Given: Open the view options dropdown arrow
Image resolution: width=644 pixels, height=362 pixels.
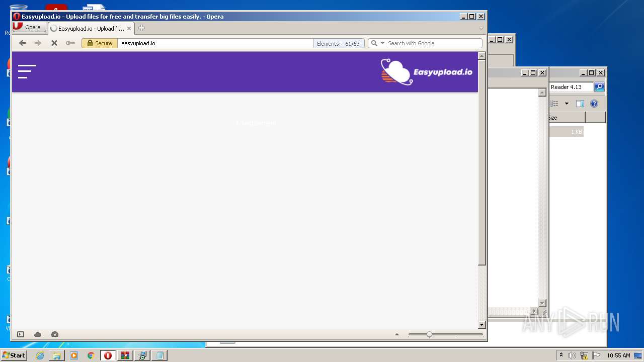Looking at the screenshot, I should [567, 104].
